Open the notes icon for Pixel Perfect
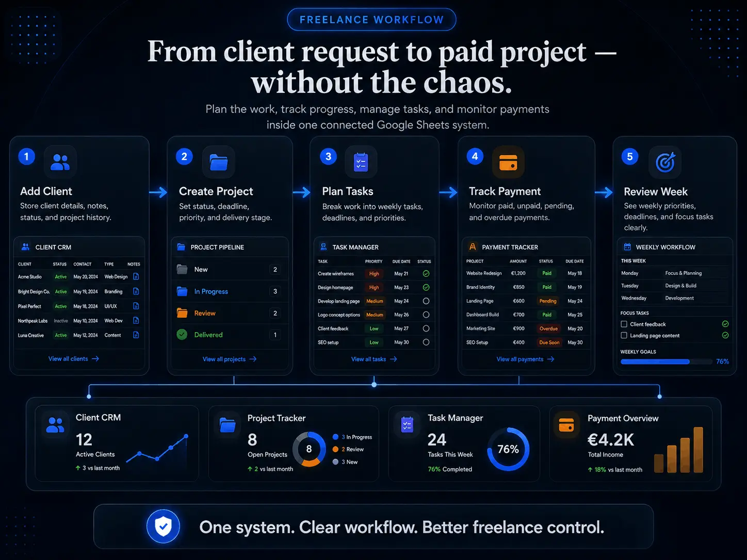Viewport: 747px width, 560px height. [x=136, y=306]
